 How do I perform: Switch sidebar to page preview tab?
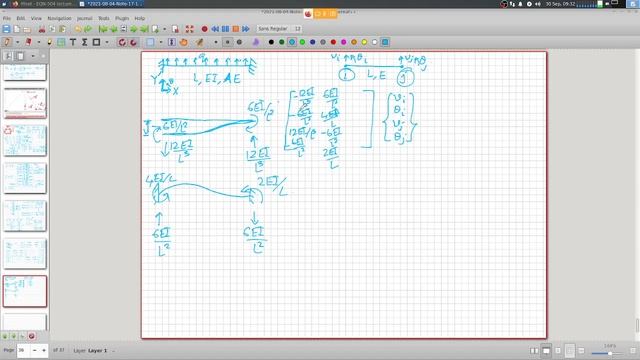[x=20, y=56]
